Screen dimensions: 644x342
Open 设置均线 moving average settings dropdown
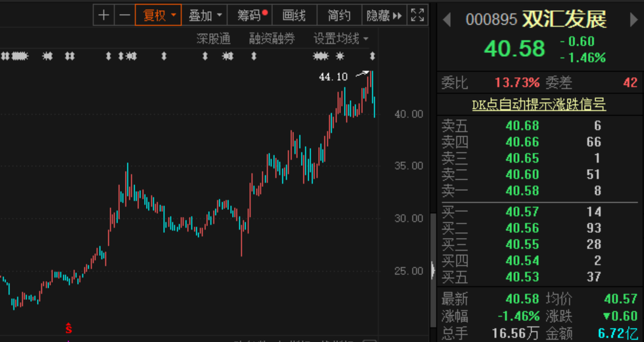(x=340, y=39)
